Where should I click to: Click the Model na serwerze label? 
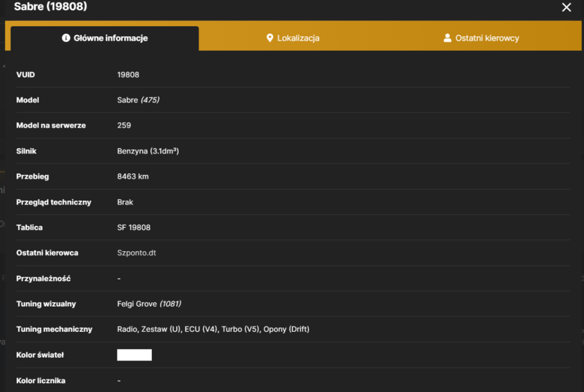[51, 125]
